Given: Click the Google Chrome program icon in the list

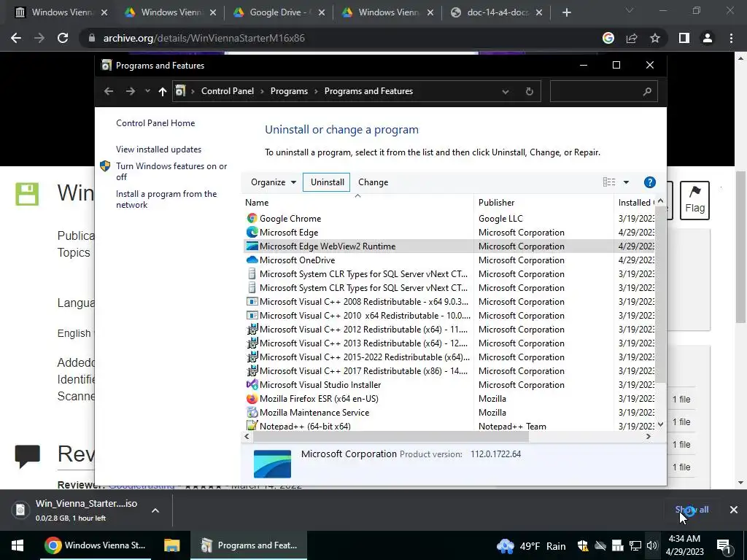Looking at the screenshot, I should pos(252,219).
